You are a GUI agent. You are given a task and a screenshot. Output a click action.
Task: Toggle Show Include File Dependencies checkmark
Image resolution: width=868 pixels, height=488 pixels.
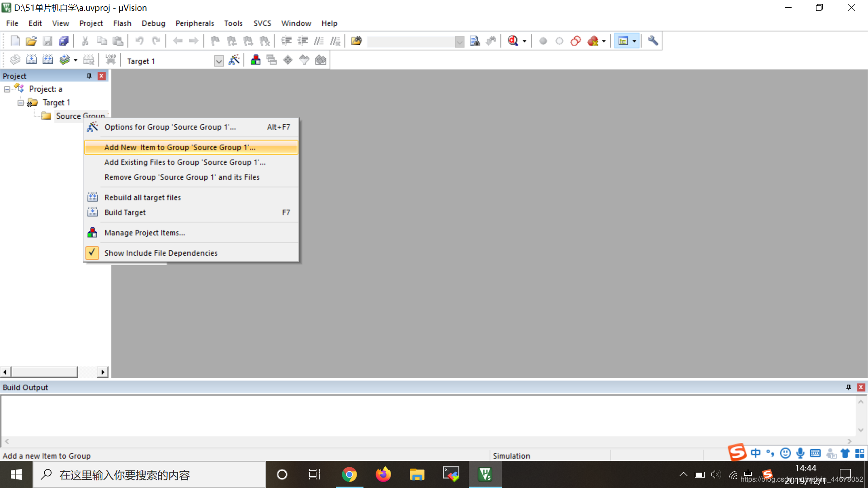[92, 253]
